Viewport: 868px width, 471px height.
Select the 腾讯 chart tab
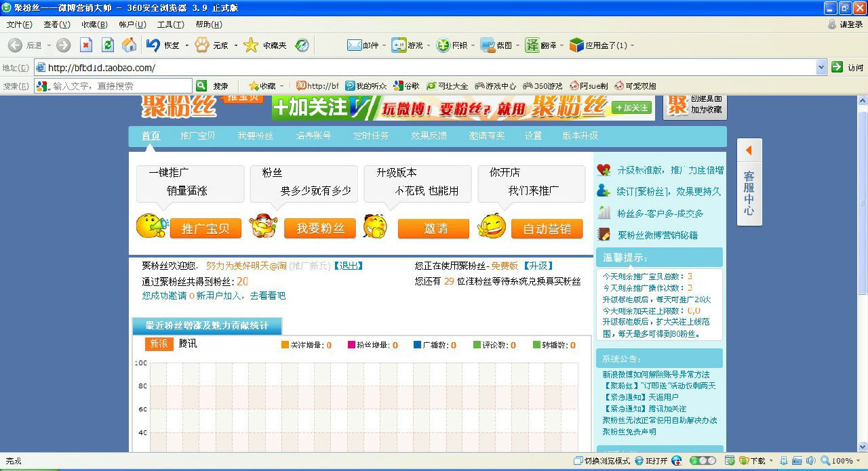[x=188, y=344]
